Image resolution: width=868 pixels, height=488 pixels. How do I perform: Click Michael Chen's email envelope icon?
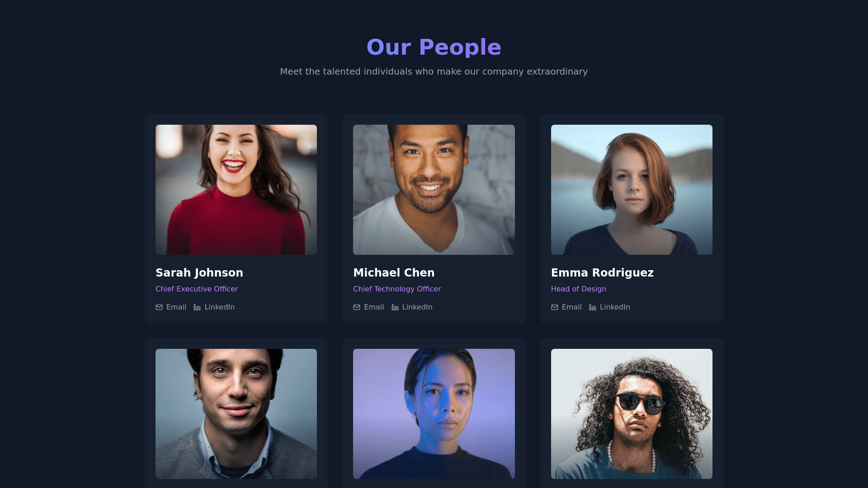(357, 307)
